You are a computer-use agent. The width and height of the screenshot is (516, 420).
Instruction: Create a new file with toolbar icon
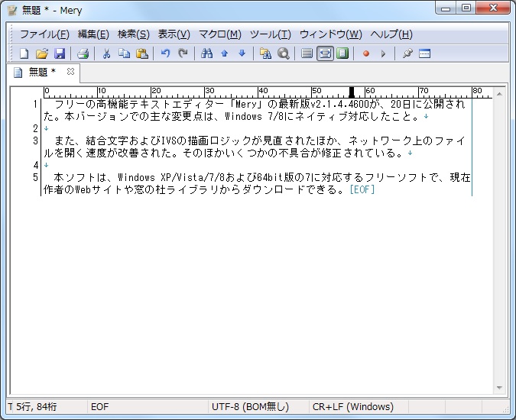pyautogui.click(x=24, y=53)
